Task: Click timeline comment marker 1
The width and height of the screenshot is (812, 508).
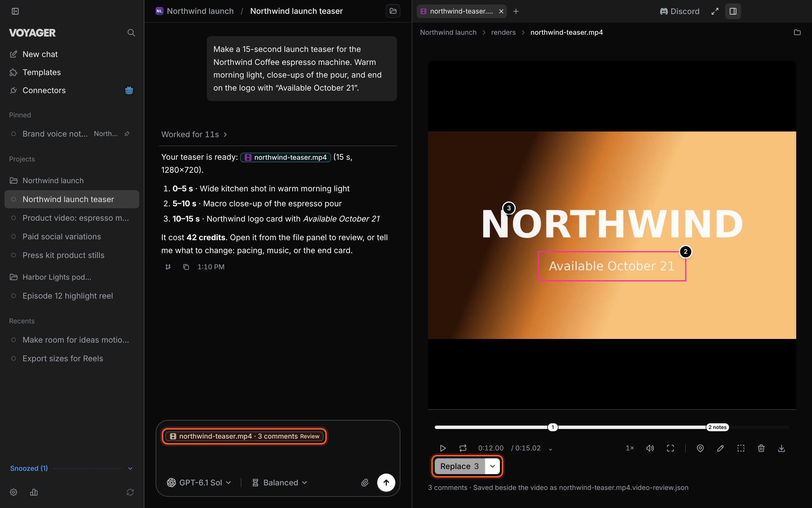Action: [x=553, y=427]
